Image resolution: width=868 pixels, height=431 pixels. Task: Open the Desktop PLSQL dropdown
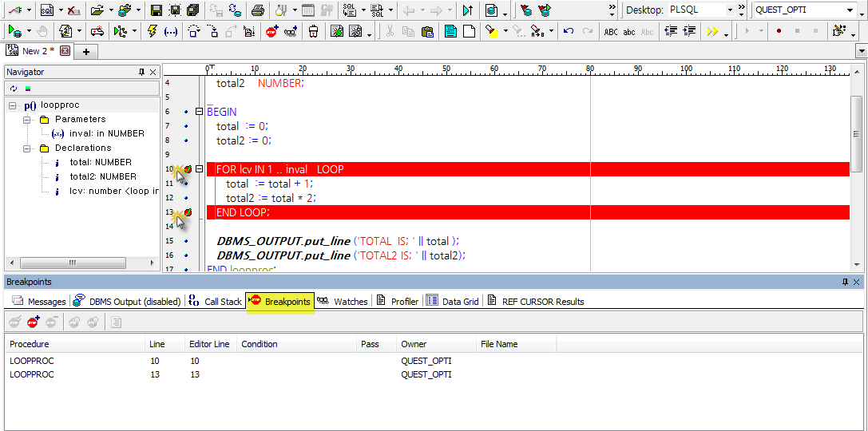[x=730, y=10]
